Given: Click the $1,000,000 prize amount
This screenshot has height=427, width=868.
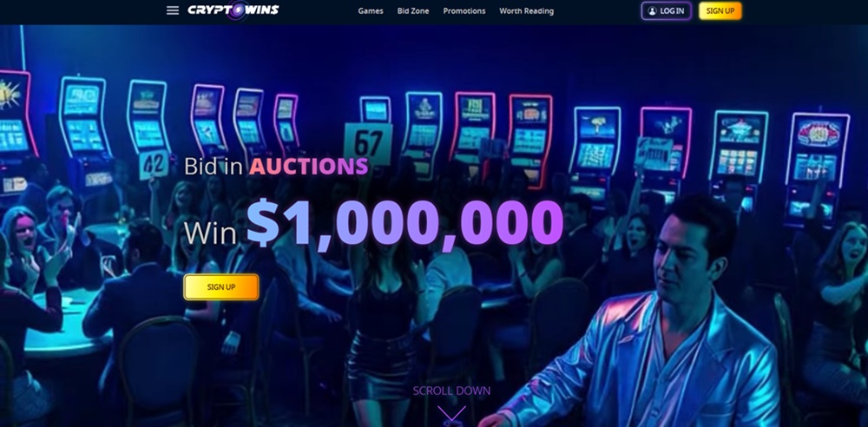Looking at the screenshot, I should click(x=404, y=223).
